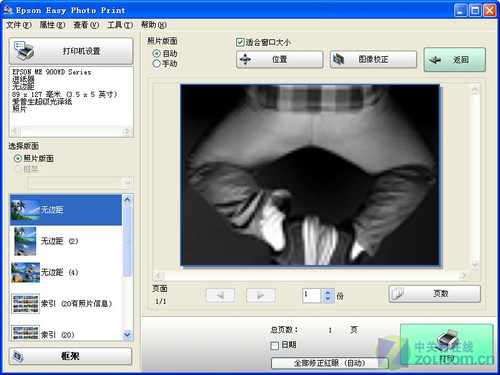Click layout list scroll up arrow
Viewport: 500px width, 375px height.
pos(127,200)
